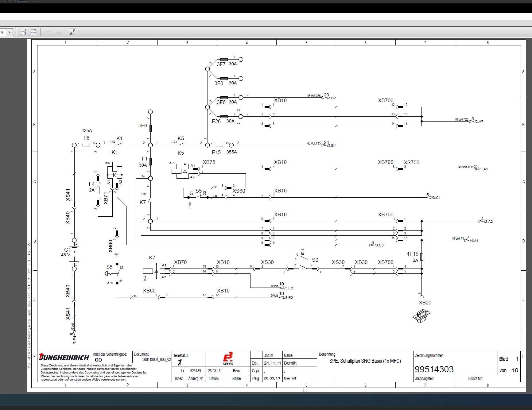This screenshot has height=410, width=532.
Task: Click the highlight text tool icon
Action: tap(58, 32)
